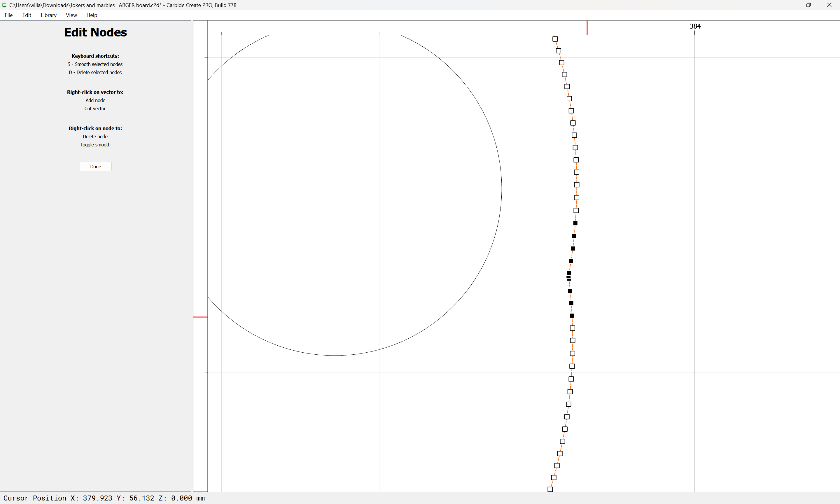Open the Edit menu
The image size is (840, 504).
(x=27, y=15)
